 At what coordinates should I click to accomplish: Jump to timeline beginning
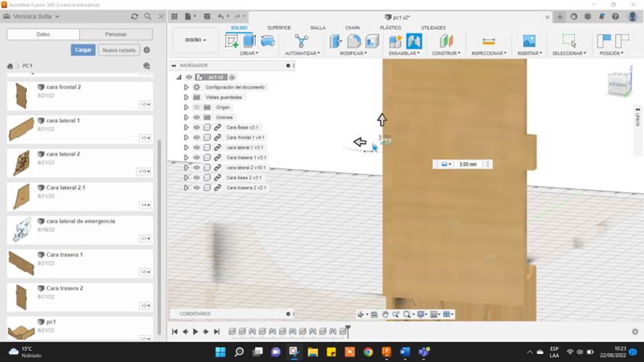[174, 331]
